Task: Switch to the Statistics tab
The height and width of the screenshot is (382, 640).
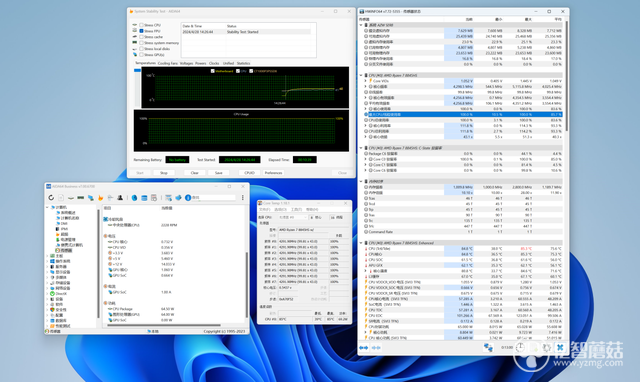Action: (x=243, y=63)
